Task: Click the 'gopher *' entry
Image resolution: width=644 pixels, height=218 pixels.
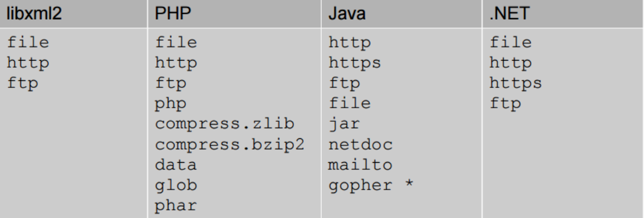Action: (370, 186)
